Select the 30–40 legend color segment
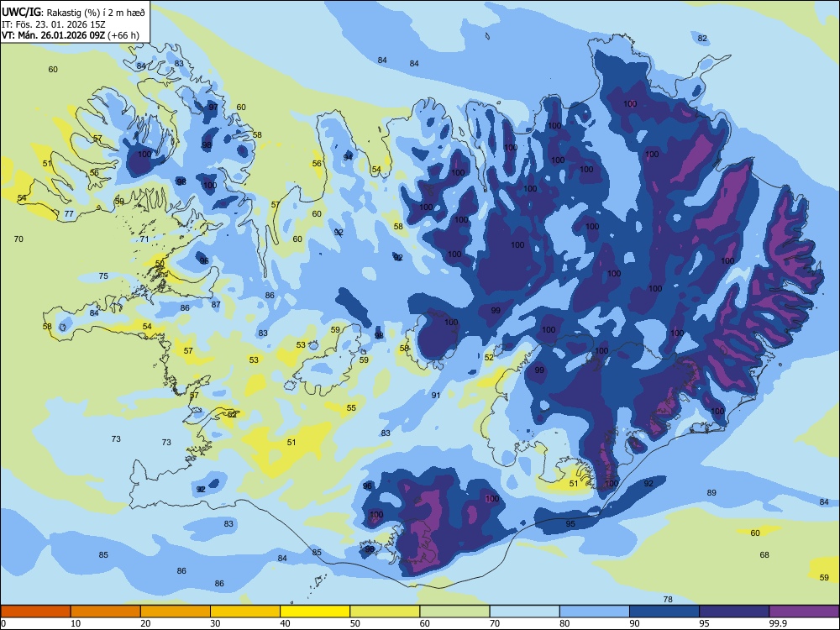 245,612
